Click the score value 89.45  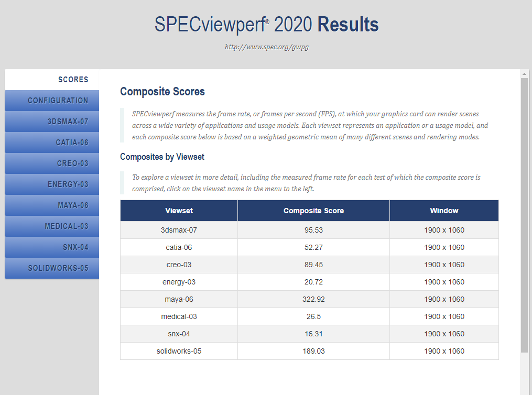click(313, 265)
